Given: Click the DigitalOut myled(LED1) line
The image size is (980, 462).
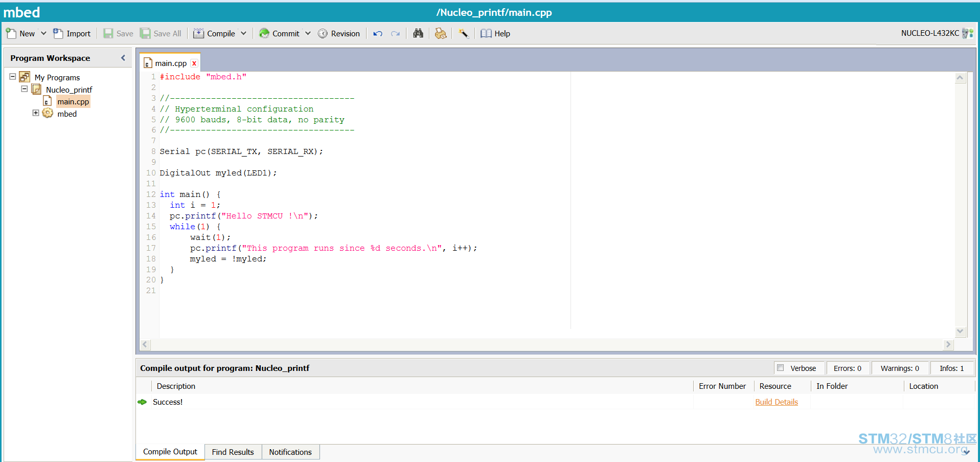Looking at the screenshot, I should (x=218, y=173).
